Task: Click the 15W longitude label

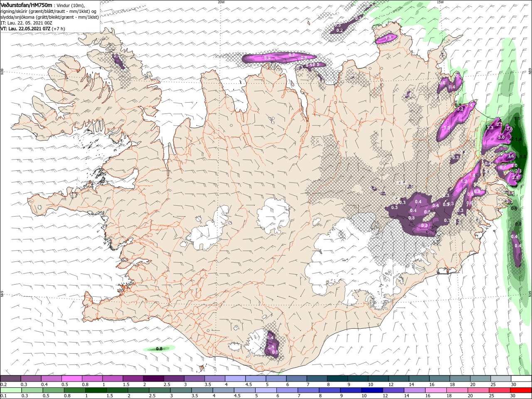Action: (440, 2)
